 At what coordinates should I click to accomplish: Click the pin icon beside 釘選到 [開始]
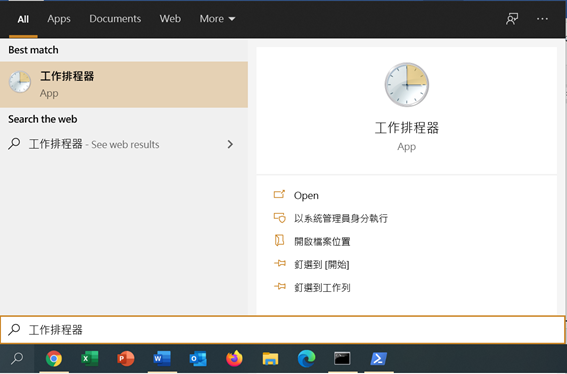(x=280, y=263)
